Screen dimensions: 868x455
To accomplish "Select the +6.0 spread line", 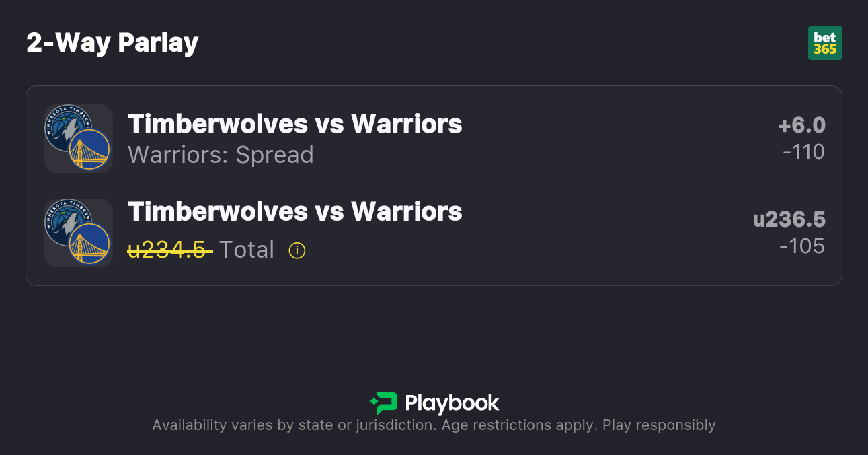I will (x=801, y=125).
